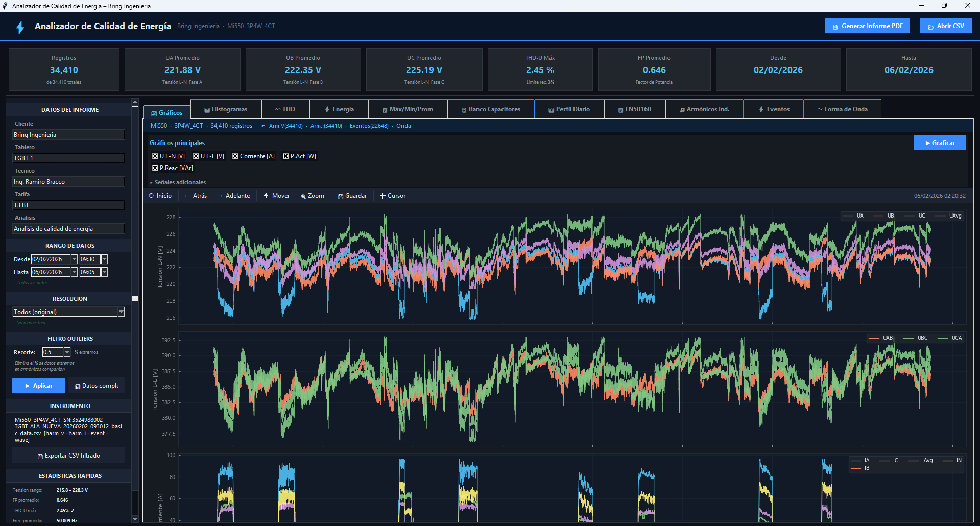Click the Cliente input field
This screenshot has width=980, height=526.
point(68,135)
